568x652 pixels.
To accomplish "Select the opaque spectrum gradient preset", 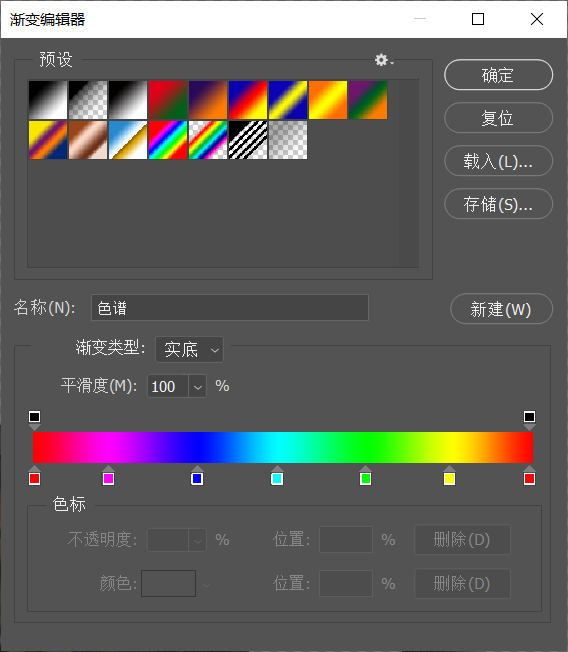I will click(x=168, y=140).
